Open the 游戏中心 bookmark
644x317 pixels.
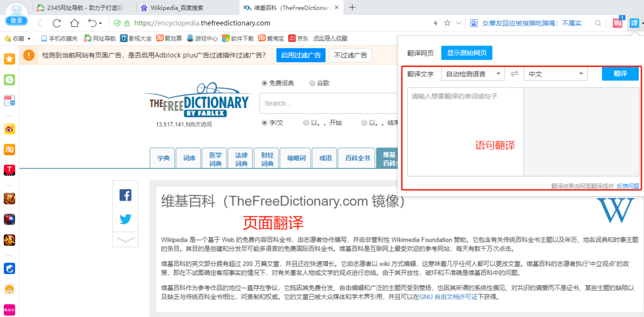(201, 39)
